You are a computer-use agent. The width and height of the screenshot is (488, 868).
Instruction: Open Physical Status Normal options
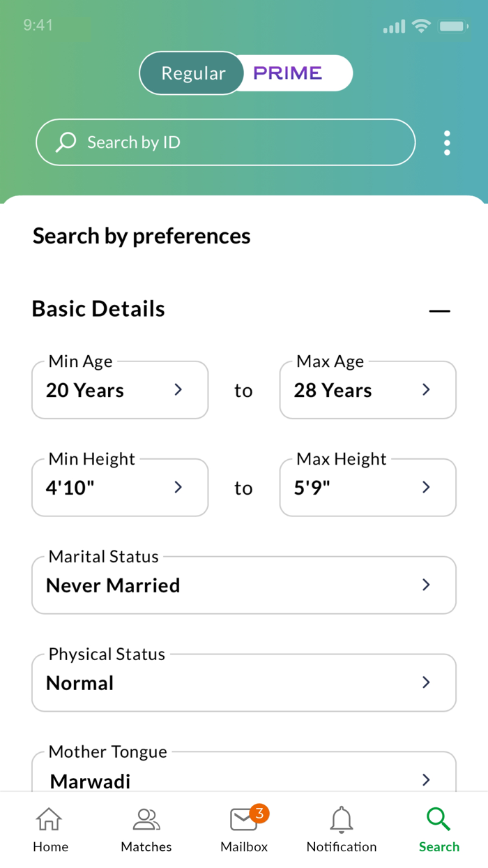[x=244, y=683]
